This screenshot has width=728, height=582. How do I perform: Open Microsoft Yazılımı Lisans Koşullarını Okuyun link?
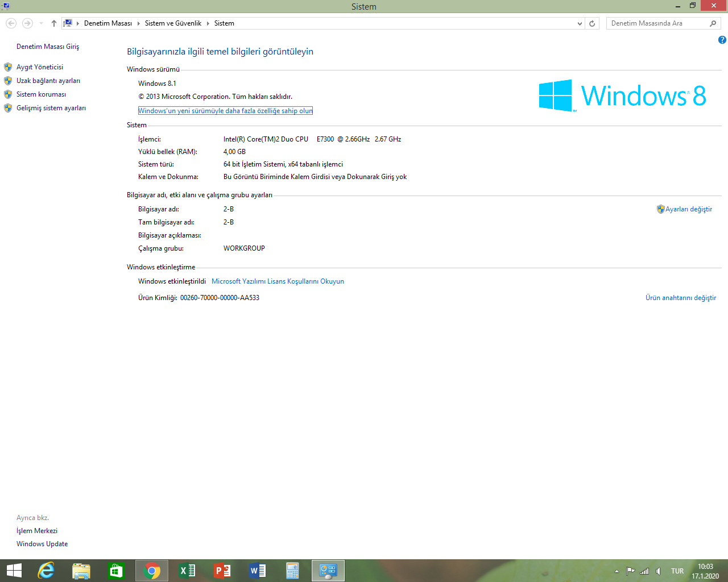(x=278, y=281)
